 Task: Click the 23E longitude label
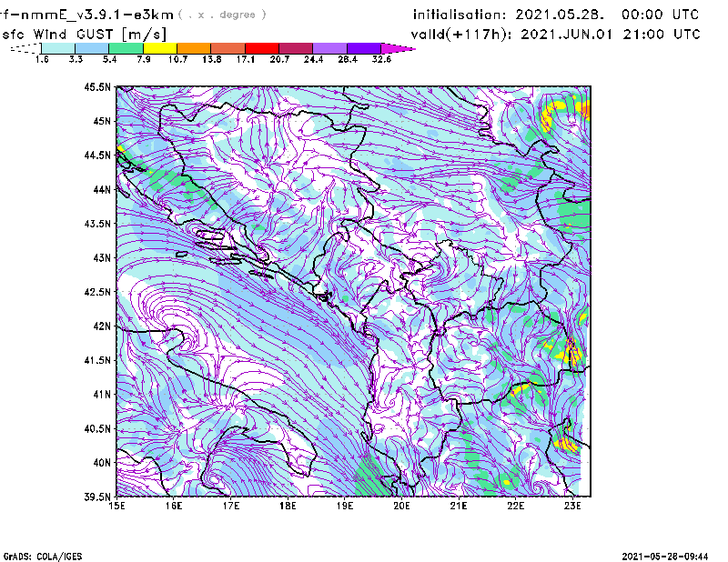click(572, 506)
